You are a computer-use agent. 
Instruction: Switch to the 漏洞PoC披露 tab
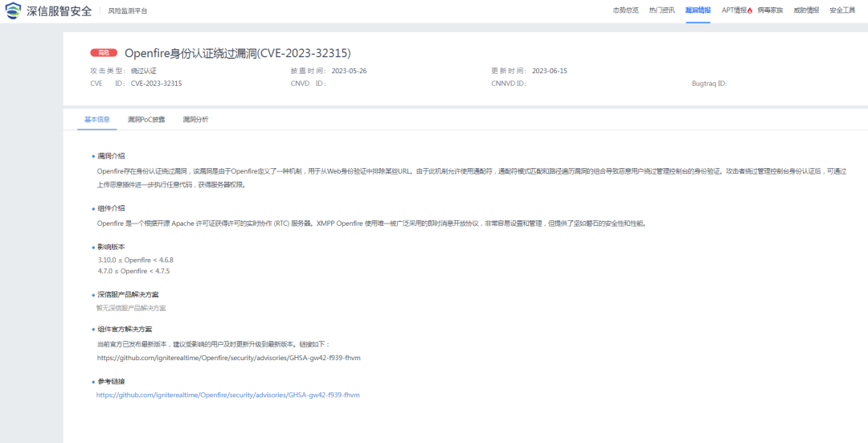[146, 120]
